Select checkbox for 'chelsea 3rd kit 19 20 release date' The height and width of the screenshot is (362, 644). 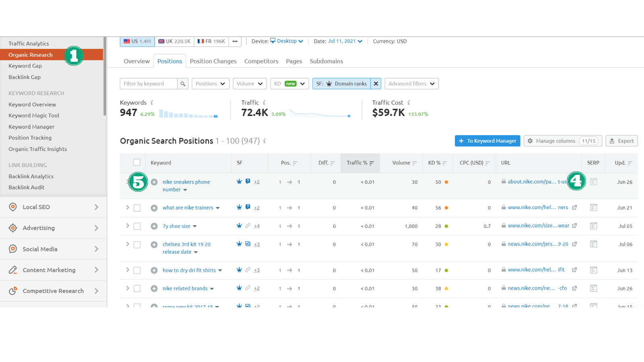[x=137, y=245]
